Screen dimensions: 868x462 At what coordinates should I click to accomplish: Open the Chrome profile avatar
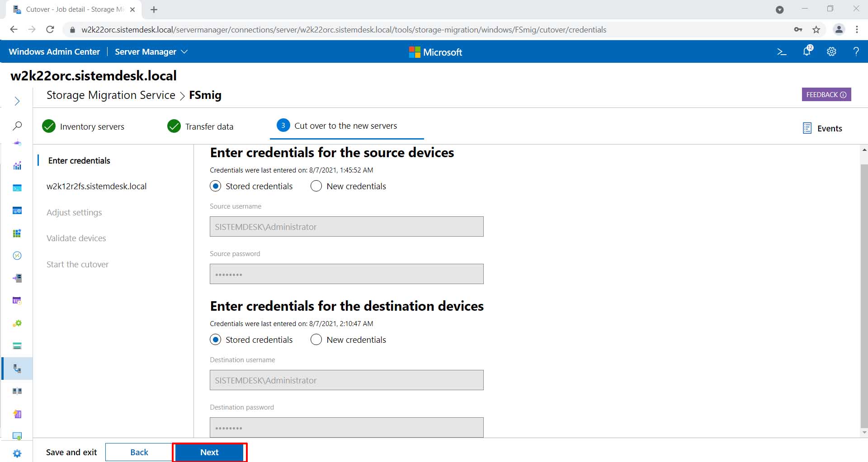coord(839,29)
